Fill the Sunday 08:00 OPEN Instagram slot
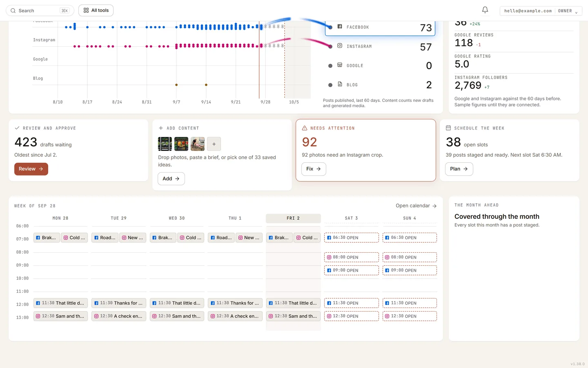Screen dimensions: 588x368 (x=410, y=257)
